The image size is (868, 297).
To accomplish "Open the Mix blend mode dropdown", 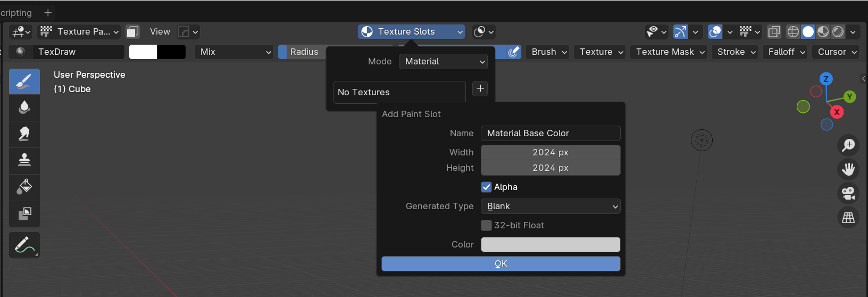I will [234, 52].
